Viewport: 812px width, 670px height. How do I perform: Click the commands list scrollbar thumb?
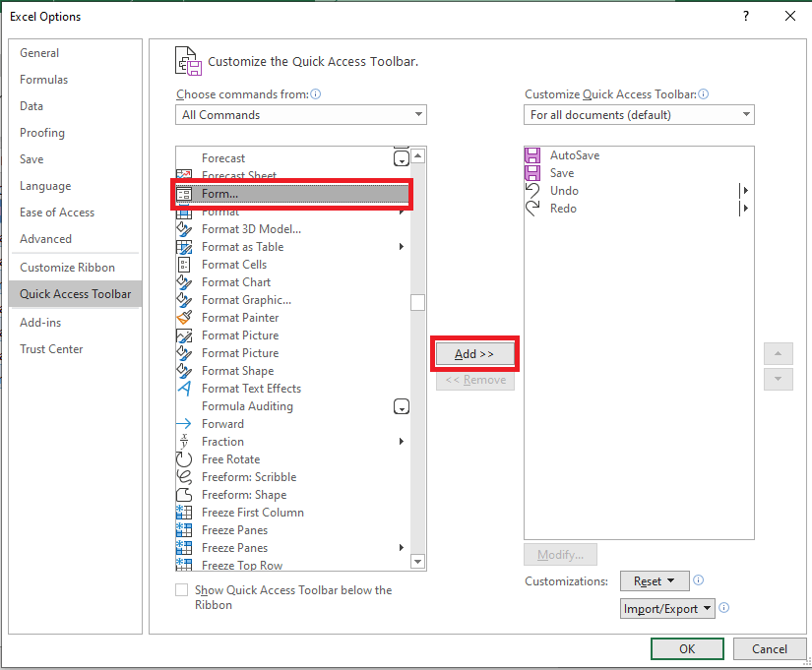(x=417, y=302)
